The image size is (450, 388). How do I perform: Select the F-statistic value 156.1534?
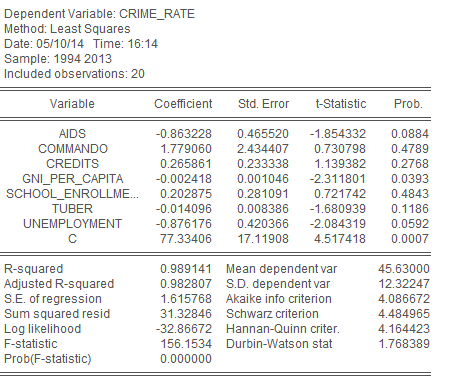(186, 344)
